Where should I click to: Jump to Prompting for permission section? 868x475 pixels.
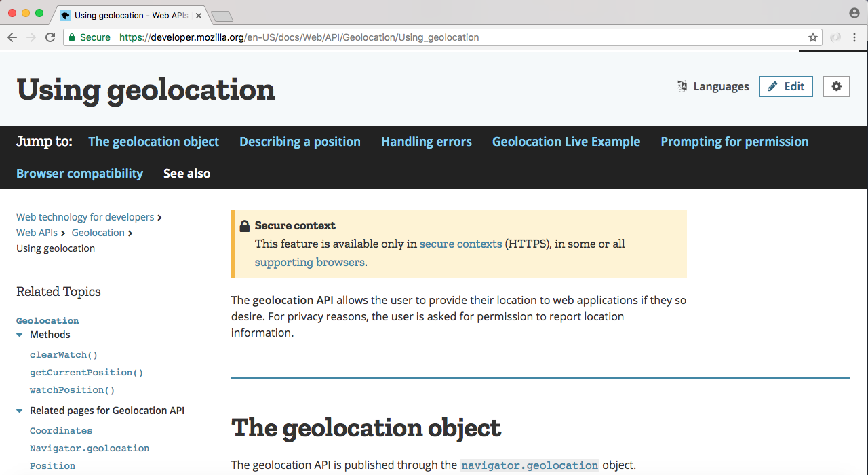point(734,142)
